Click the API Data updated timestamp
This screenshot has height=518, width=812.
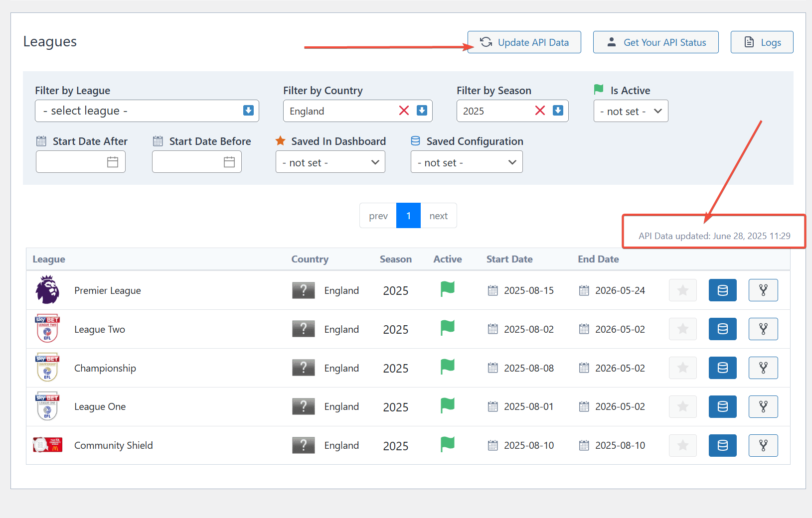pos(714,236)
